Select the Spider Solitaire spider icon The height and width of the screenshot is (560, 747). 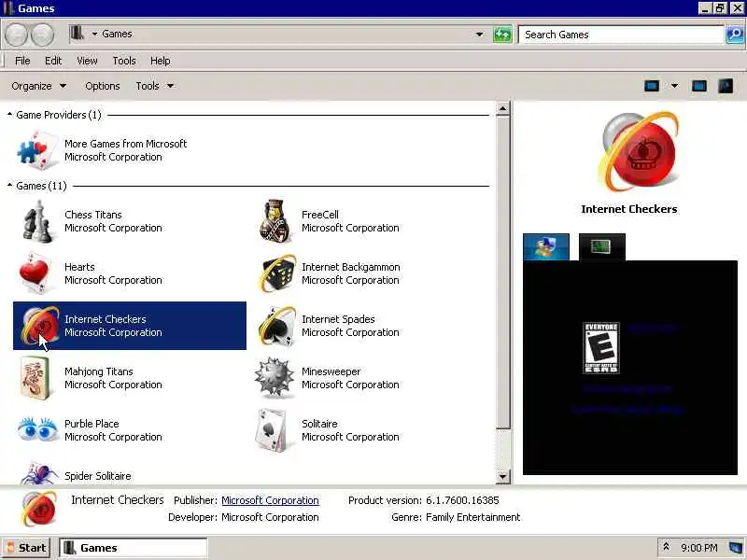pyautogui.click(x=39, y=473)
